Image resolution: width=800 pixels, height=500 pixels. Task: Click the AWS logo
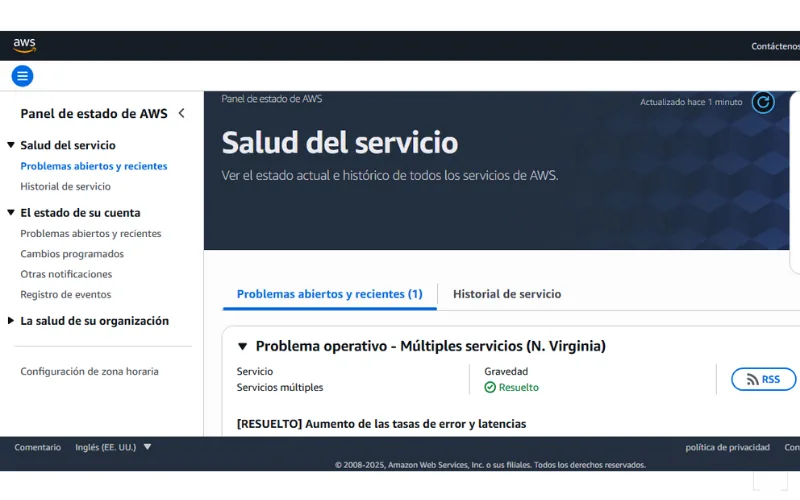point(24,45)
